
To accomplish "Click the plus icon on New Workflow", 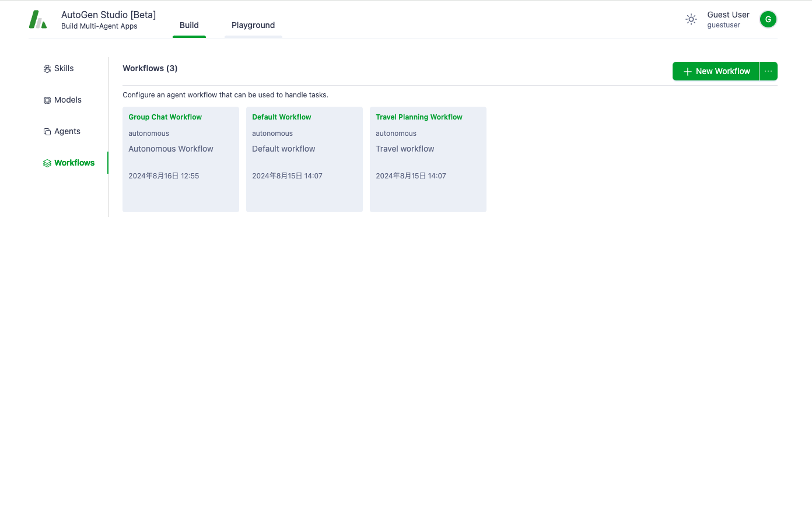I will [688, 71].
